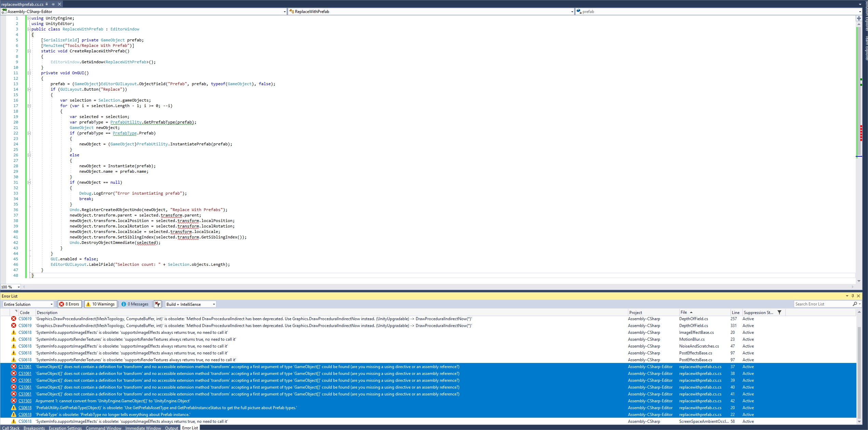Open the 100 % zoom level combo box
The height and width of the screenshot is (430, 868).
(18, 287)
